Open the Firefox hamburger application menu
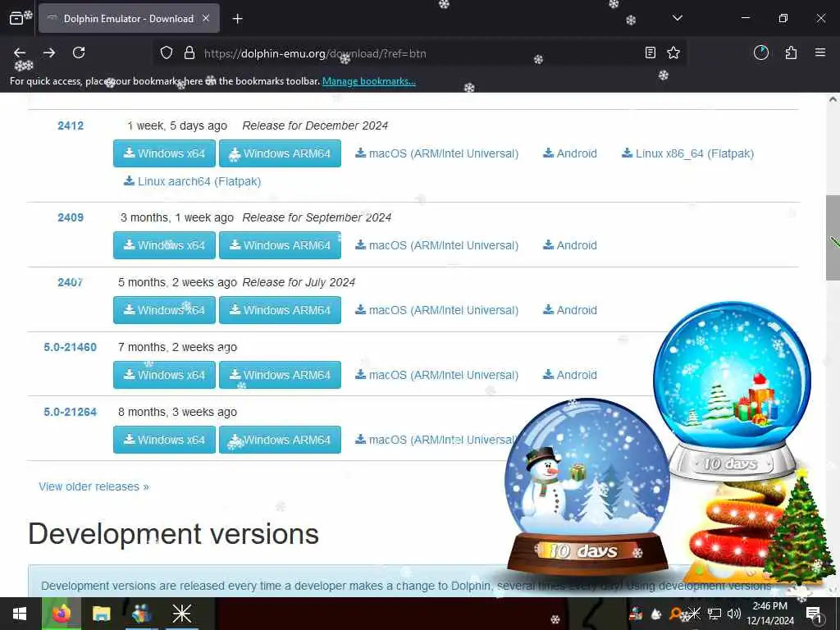 coord(820,52)
